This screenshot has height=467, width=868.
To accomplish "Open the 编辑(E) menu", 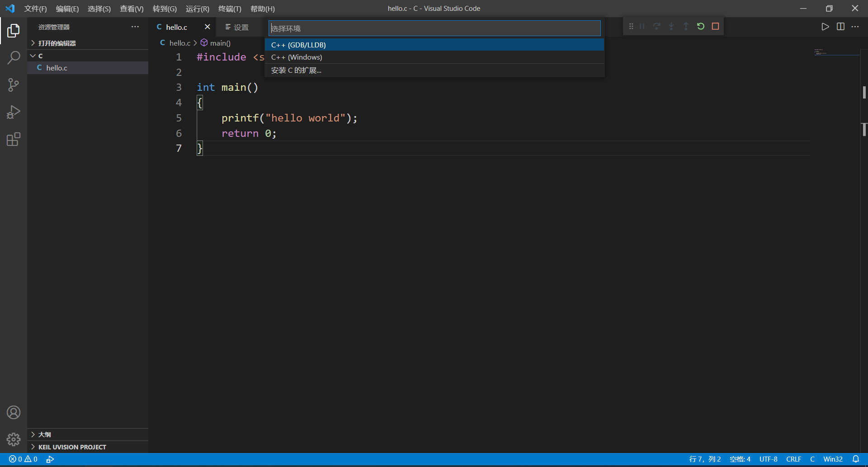I will pyautogui.click(x=67, y=9).
